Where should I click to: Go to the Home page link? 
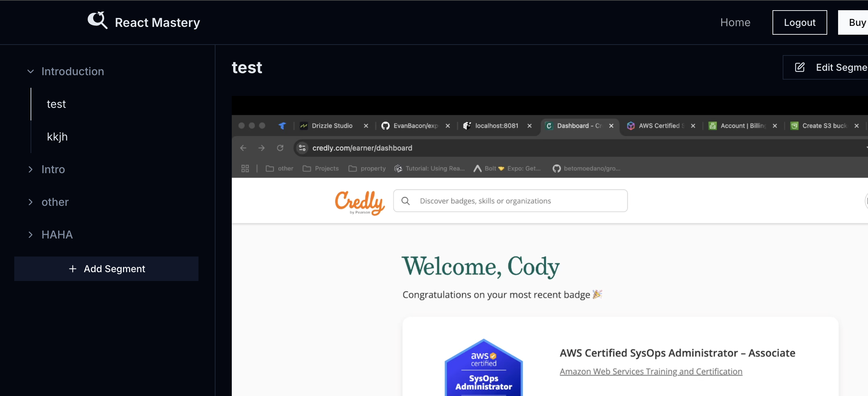[735, 22]
